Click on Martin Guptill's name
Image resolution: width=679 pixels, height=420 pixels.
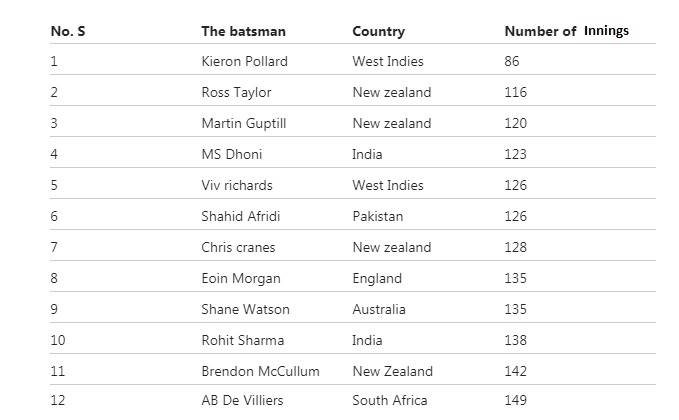click(x=244, y=123)
